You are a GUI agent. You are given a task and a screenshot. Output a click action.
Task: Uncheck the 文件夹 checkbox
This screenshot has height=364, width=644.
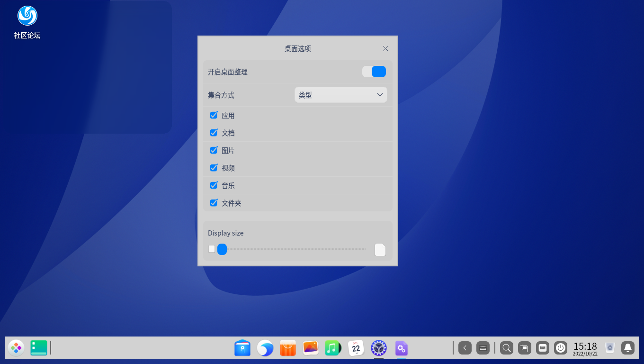[x=214, y=203]
